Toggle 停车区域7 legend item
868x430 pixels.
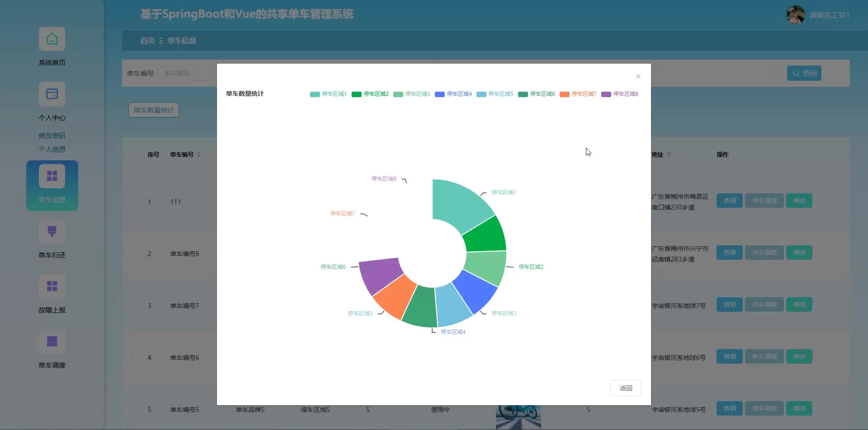pos(578,94)
